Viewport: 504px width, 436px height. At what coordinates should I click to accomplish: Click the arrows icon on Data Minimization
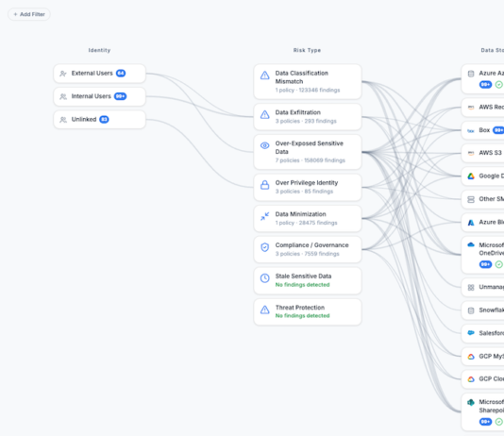264,216
